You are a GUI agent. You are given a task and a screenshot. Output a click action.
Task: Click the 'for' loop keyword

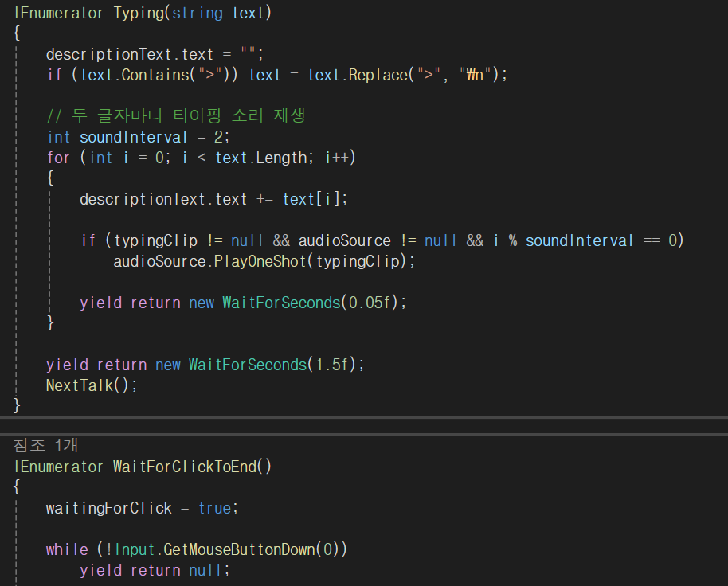pyautogui.click(x=58, y=158)
